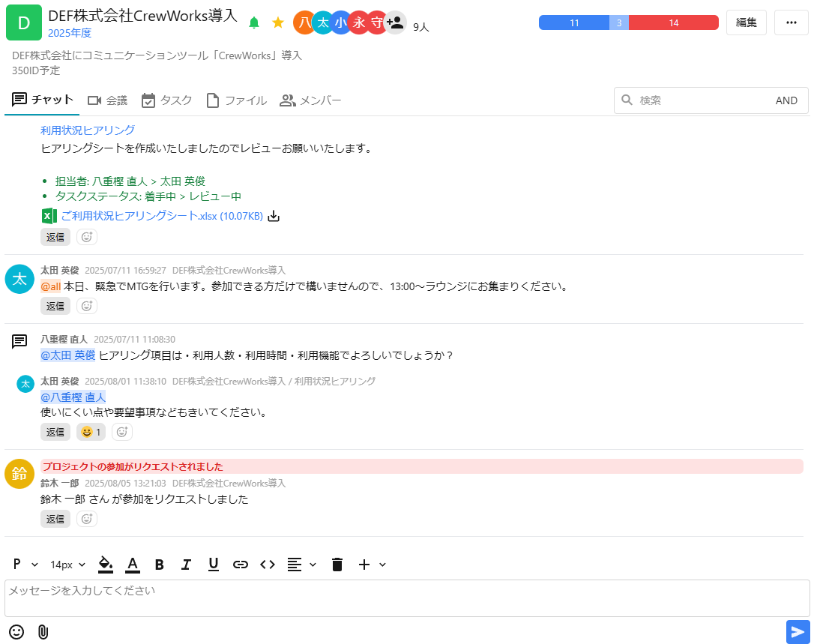The width and height of the screenshot is (814, 644).
Task: Open the teal 太 member avatar in header
Action: [323, 22]
